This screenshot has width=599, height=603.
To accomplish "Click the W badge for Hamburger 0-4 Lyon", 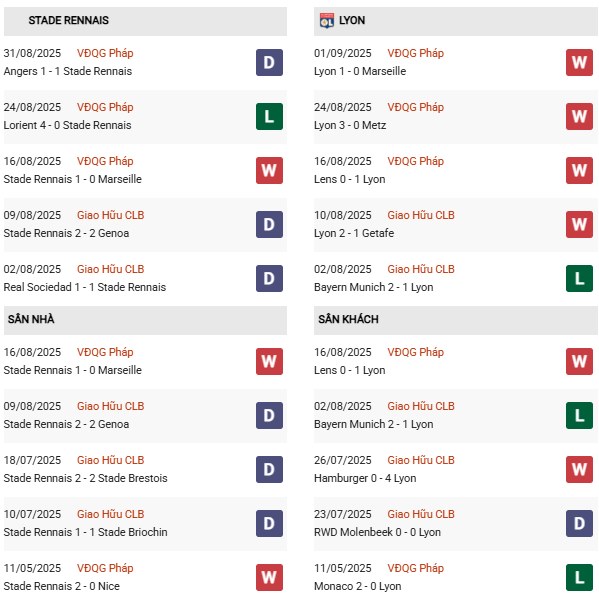I will (579, 469).
